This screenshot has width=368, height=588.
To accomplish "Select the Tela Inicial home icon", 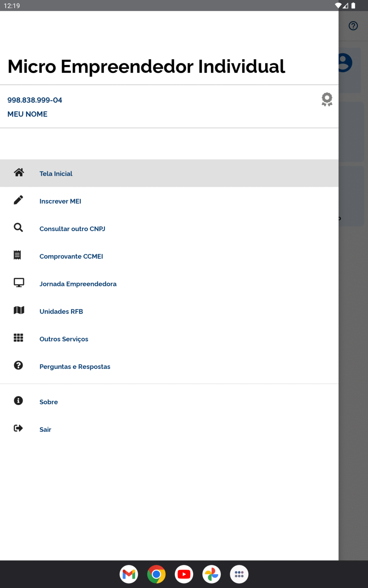I will [x=18, y=172].
